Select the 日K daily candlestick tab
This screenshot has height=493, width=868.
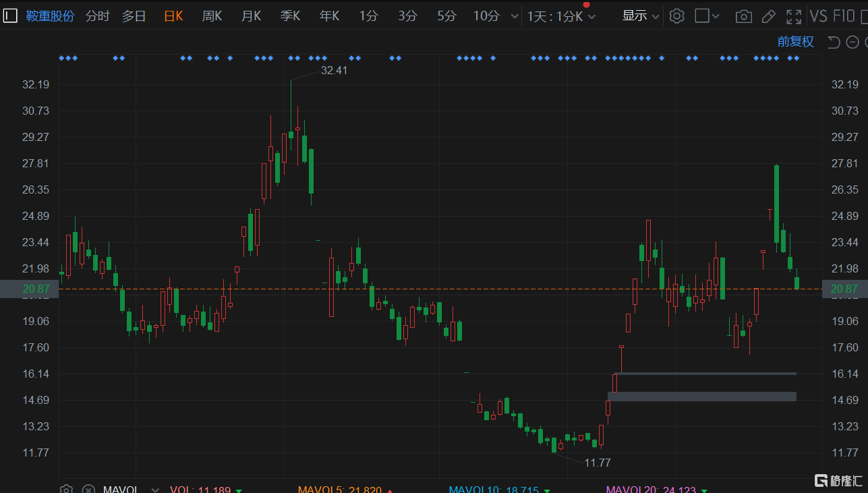coord(173,16)
